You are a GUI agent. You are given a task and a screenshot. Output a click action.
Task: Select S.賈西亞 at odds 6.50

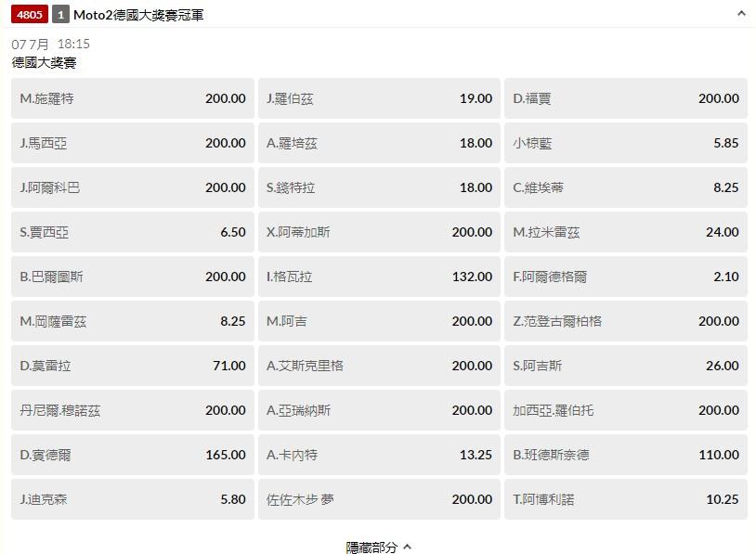click(133, 232)
